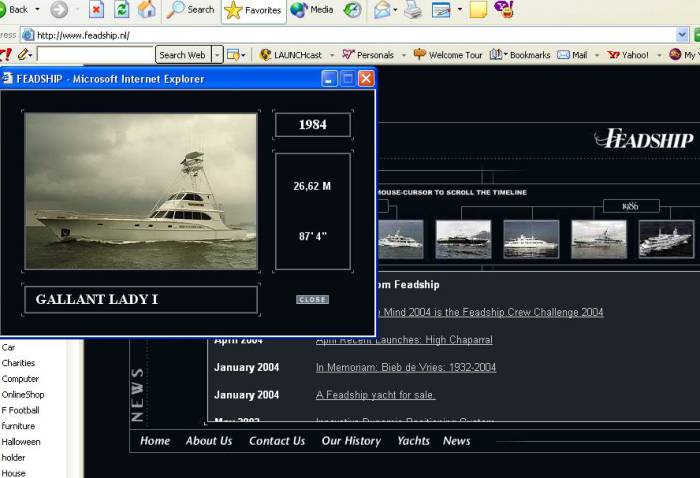Select the Halloween favorites folder
This screenshot has width=700, height=478.
pos(21,442)
